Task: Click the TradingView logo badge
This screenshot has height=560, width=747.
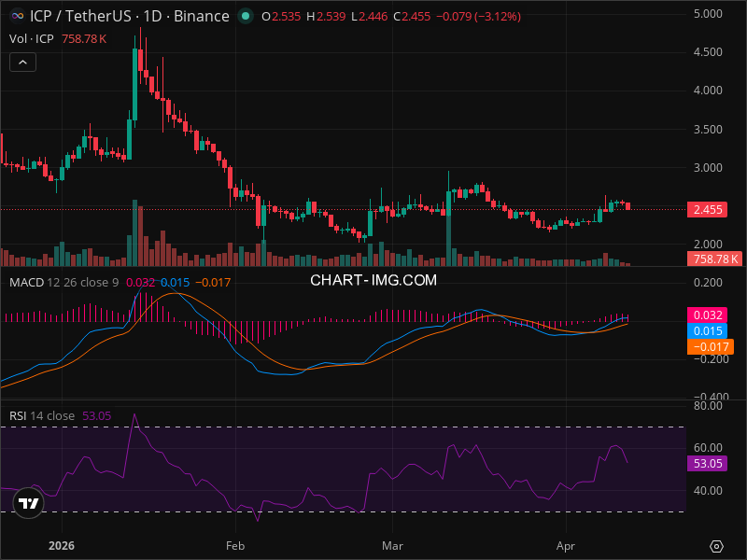Action: [29, 503]
